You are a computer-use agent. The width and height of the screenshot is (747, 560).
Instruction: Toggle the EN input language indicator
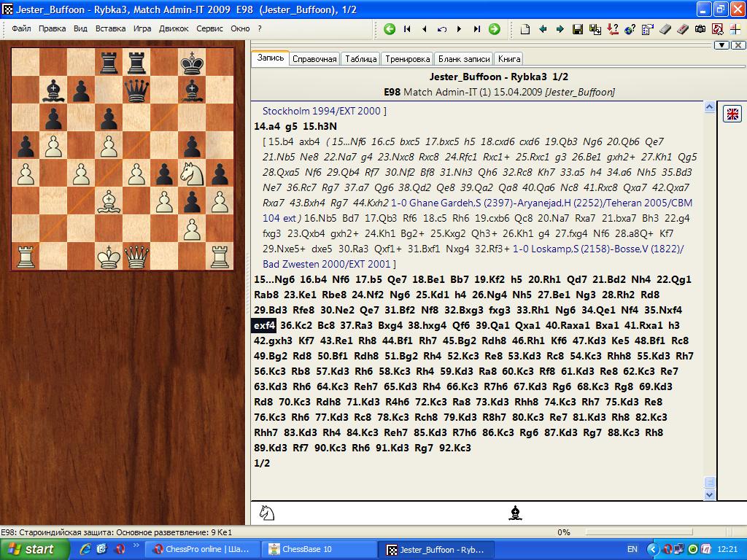pyautogui.click(x=632, y=549)
